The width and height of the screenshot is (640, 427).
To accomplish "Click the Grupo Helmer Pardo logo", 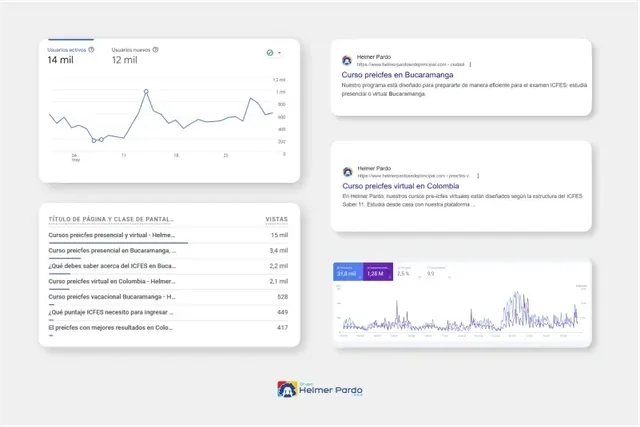I will [320, 389].
